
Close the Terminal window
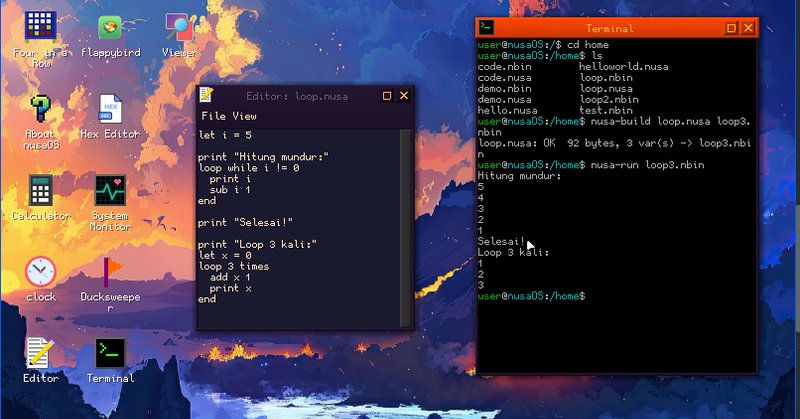pos(748,28)
